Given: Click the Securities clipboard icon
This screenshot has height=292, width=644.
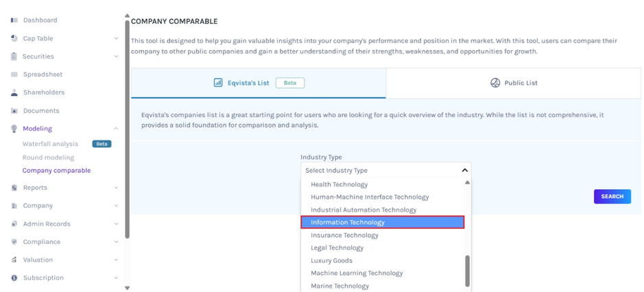Looking at the screenshot, I should click(14, 56).
